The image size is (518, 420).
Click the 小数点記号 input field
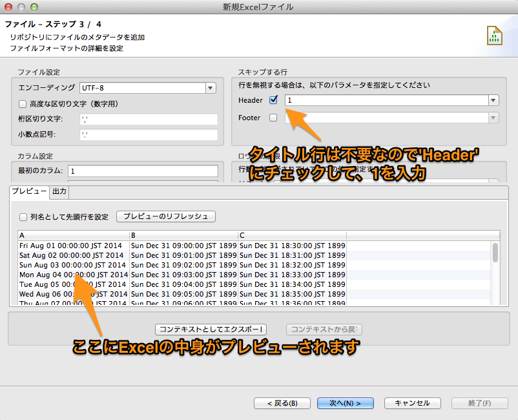click(149, 134)
